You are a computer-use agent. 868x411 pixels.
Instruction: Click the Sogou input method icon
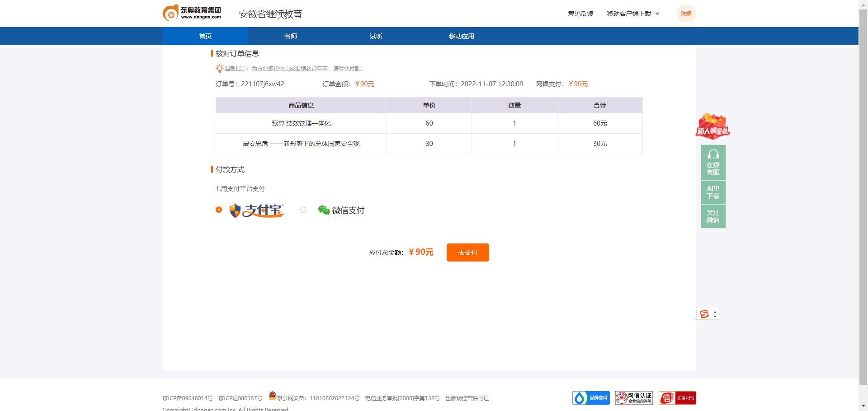[704, 314]
